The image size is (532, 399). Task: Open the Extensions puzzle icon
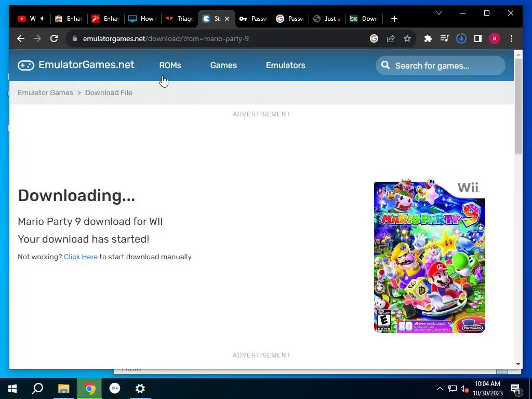[x=428, y=38]
